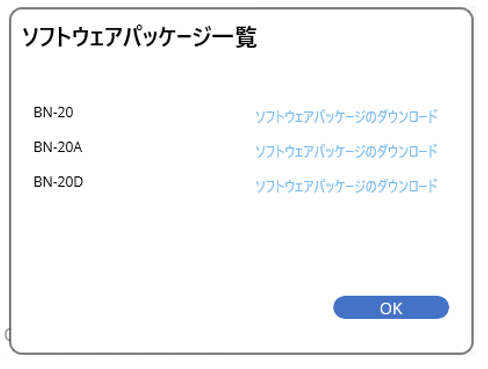Select the BN-20 model name label
Image resolution: width=488 pixels, height=369 pixels.
(53, 112)
